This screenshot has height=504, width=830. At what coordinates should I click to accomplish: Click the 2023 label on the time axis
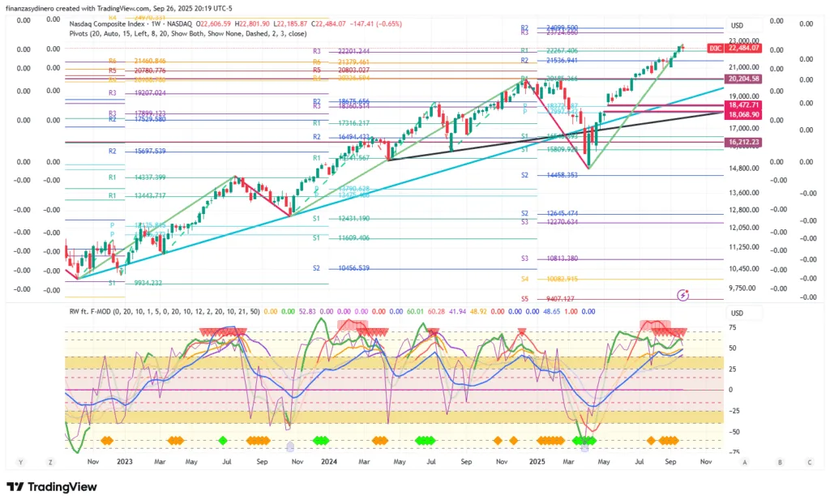pyautogui.click(x=124, y=462)
